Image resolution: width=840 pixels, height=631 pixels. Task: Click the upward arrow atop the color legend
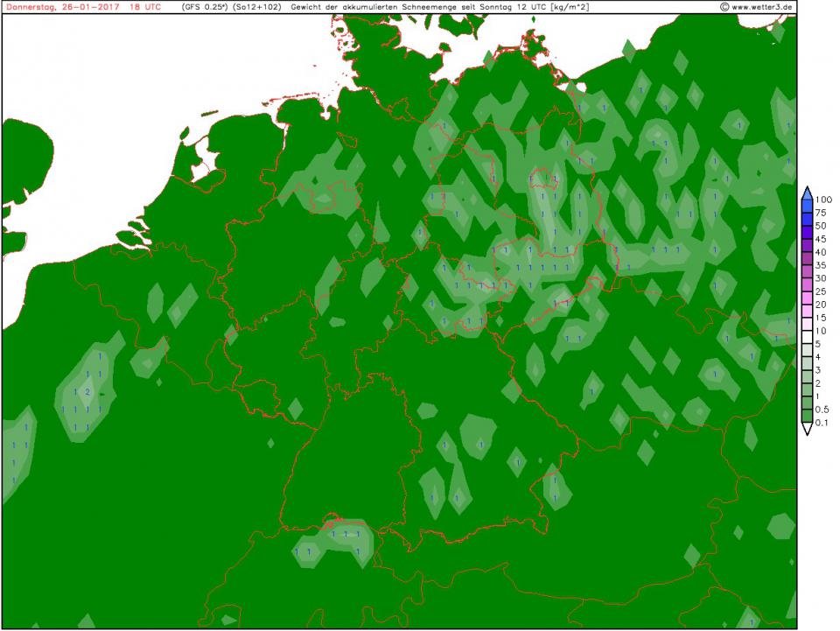click(806, 192)
